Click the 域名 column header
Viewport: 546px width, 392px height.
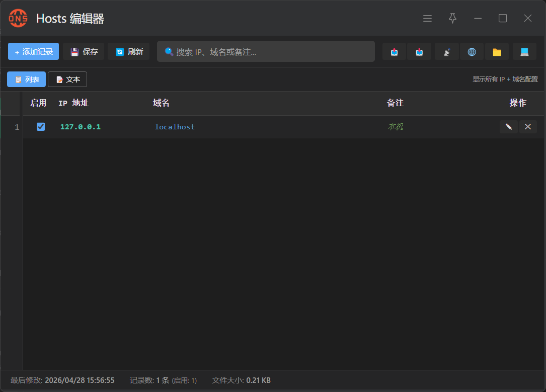[x=161, y=103]
